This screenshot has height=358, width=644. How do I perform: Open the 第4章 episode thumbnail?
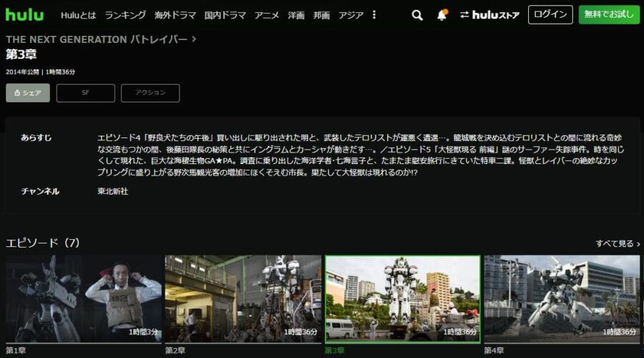click(562, 299)
